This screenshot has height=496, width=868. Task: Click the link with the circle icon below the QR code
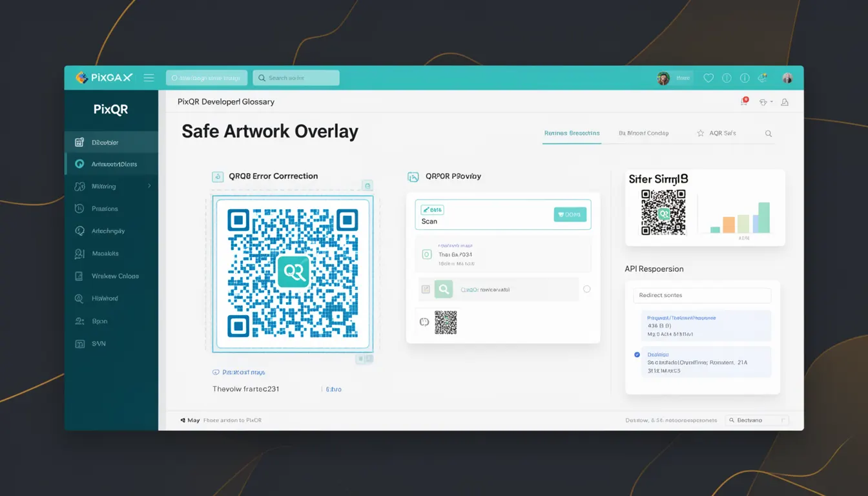(238, 373)
